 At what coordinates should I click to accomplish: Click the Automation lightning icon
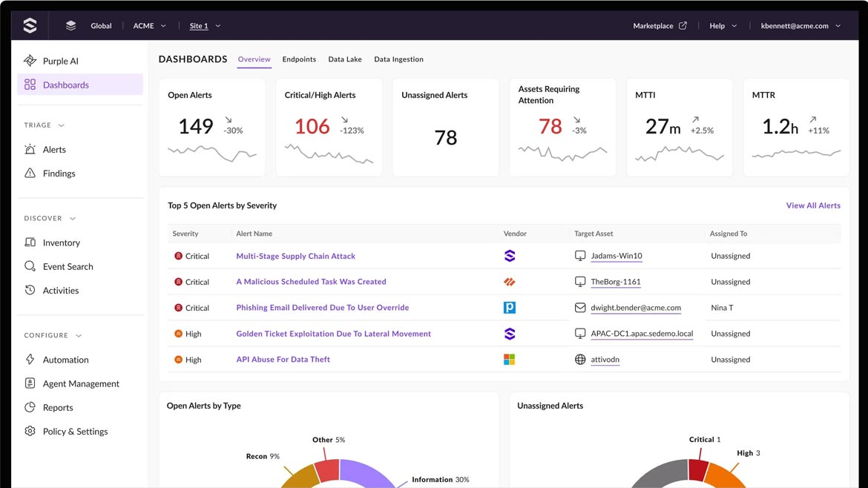tap(30, 360)
